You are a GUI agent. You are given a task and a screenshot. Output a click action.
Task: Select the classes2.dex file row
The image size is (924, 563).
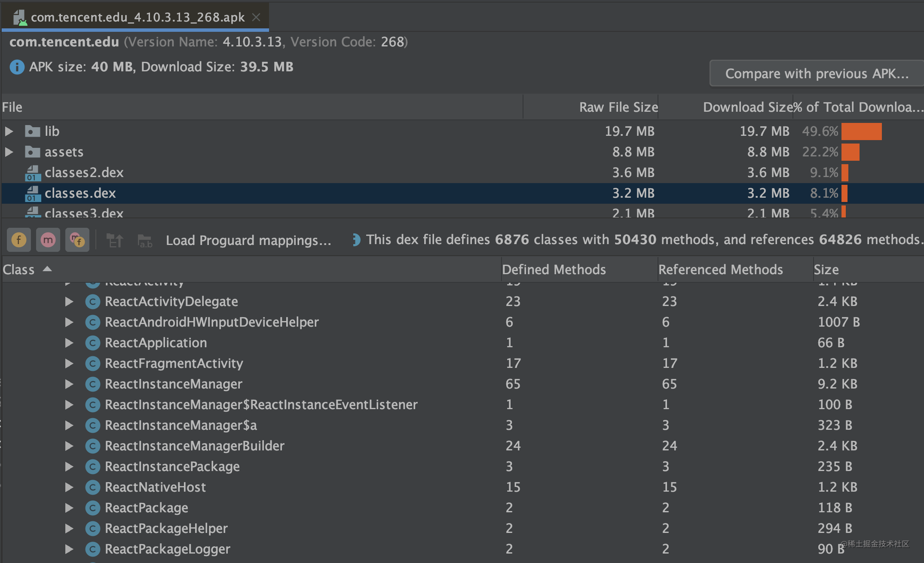(x=463, y=173)
